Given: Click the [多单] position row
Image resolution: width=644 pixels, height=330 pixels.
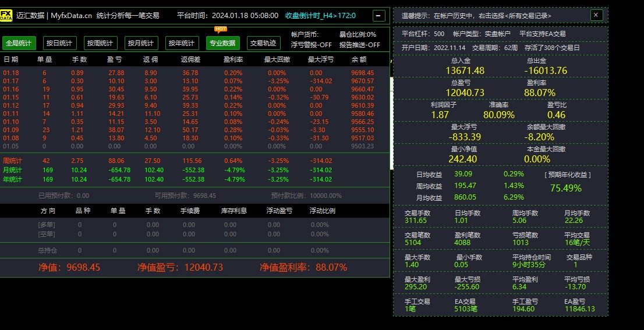Looking at the screenshot, I should (x=194, y=225).
